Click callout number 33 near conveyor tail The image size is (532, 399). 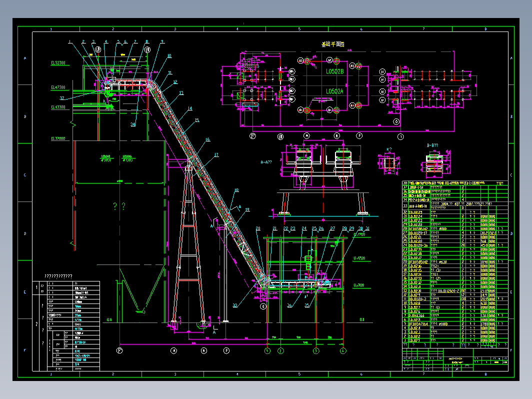[x=235, y=305]
